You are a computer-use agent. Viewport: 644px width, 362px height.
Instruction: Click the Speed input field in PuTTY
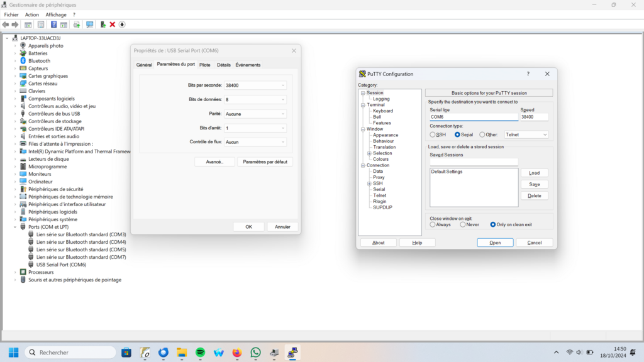[534, 117]
